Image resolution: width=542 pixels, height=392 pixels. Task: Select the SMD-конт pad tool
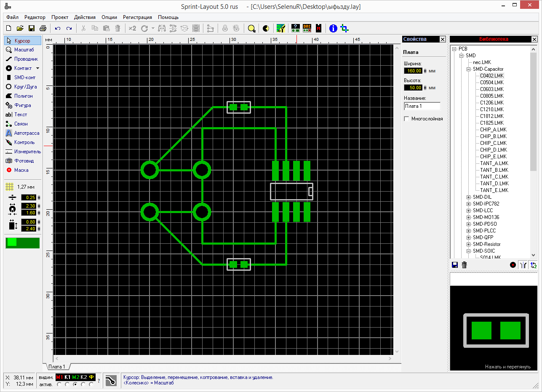(x=23, y=77)
